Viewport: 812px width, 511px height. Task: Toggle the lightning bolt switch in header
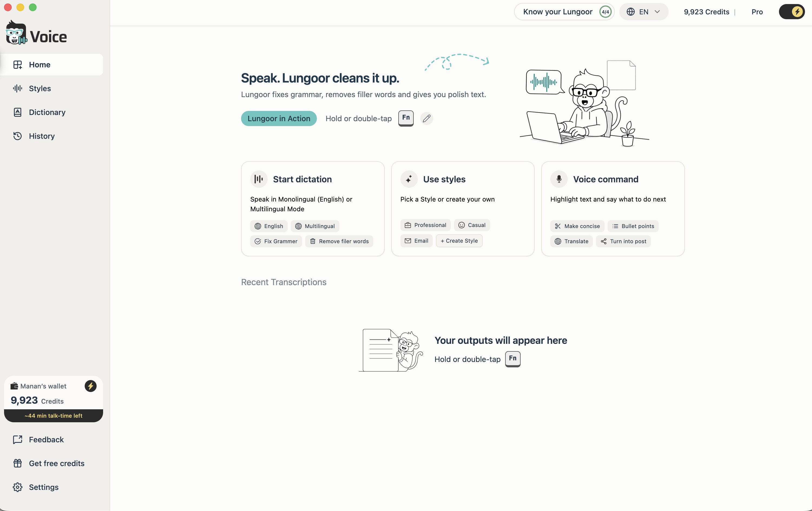pyautogui.click(x=792, y=12)
